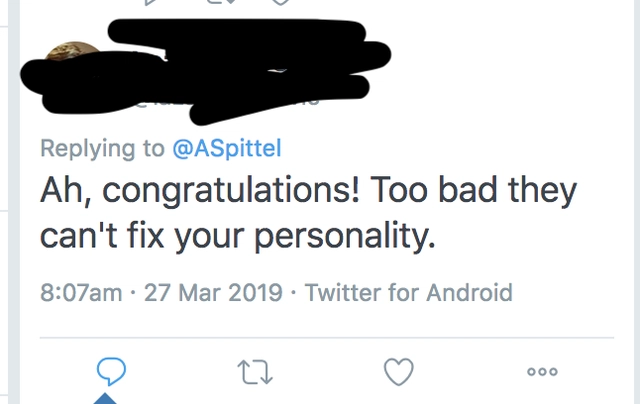This screenshot has height=404, width=640.
Task: Click the "can't fix your personality." line
Action: tap(238, 236)
